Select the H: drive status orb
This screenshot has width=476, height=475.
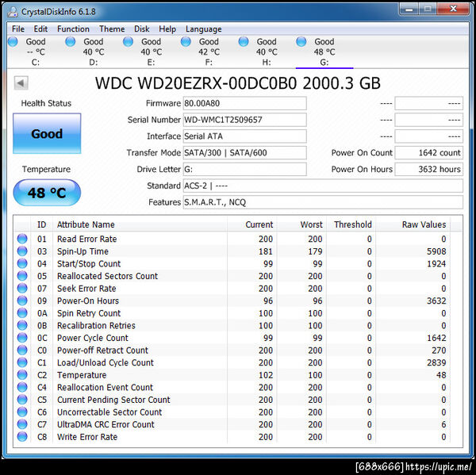coord(244,41)
